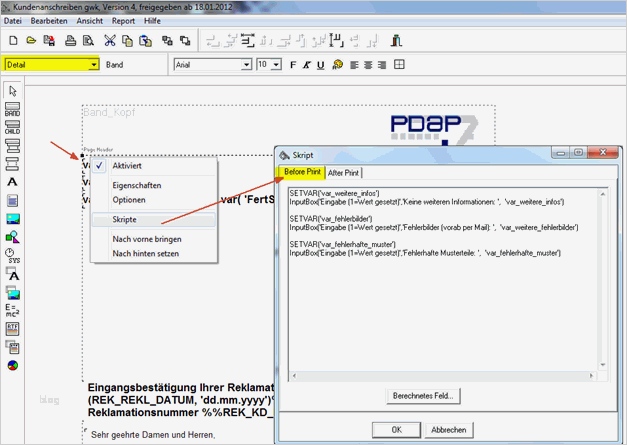Click the equal width alignment icon

click(x=248, y=40)
